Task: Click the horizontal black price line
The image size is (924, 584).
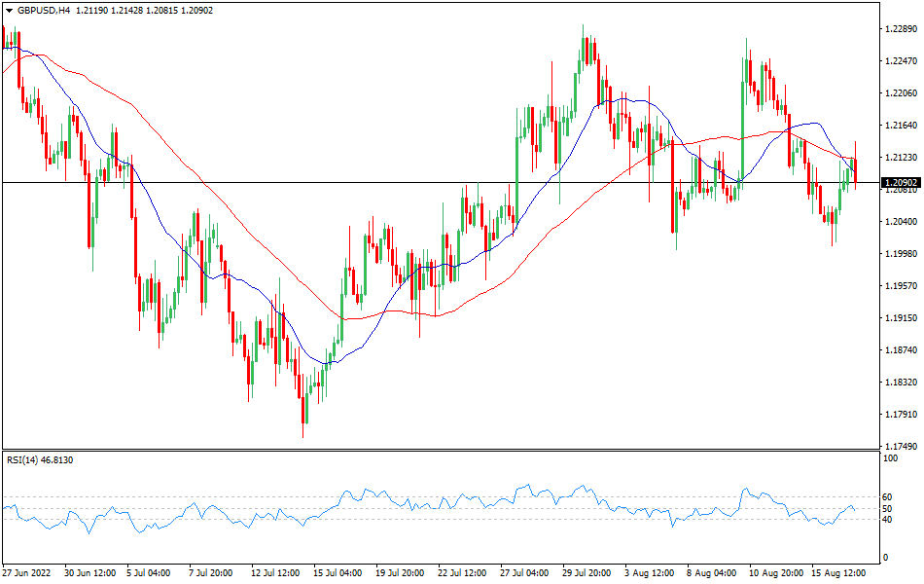Action: tap(389, 181)
